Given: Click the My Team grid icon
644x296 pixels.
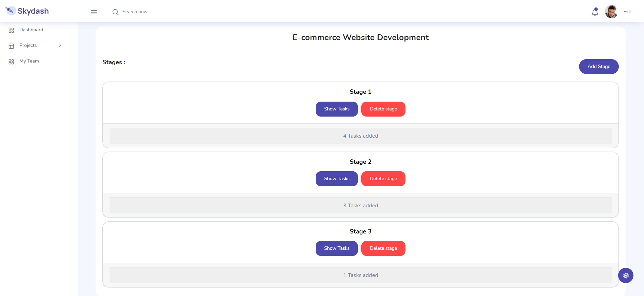Looking at the screenshot, I should [11, 62].
